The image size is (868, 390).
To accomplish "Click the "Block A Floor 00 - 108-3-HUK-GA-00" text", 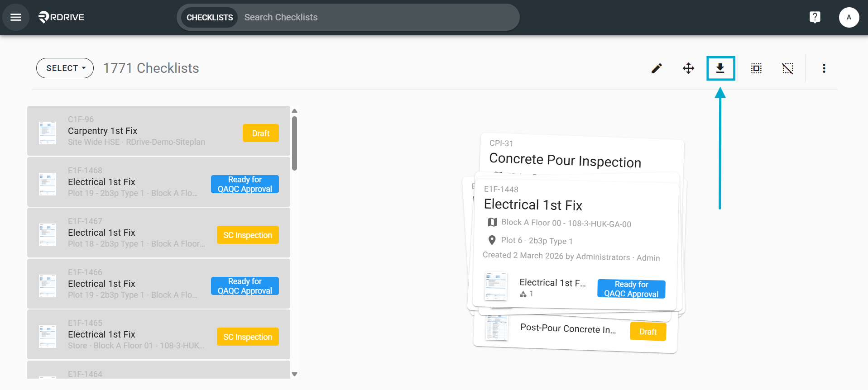I will coord(566,223).
